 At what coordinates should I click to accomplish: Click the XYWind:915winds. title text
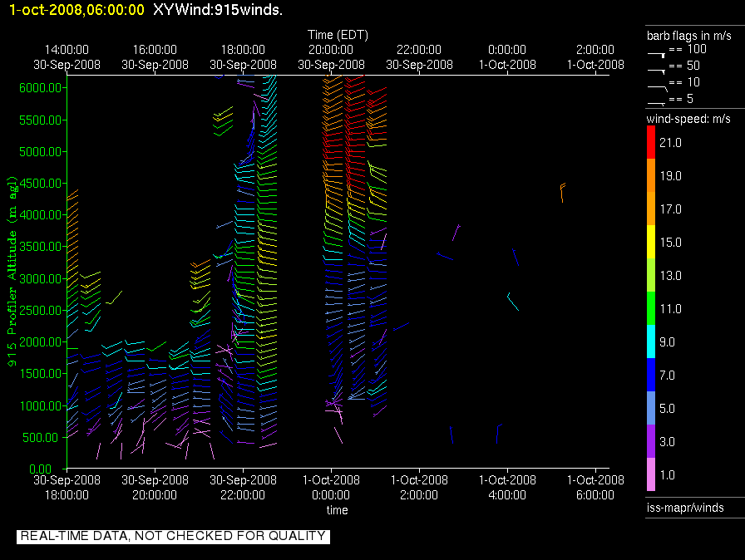click(x=218, y=10)
